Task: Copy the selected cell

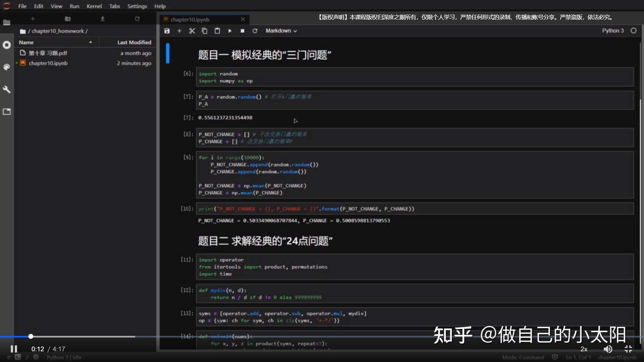Action: 204,31
